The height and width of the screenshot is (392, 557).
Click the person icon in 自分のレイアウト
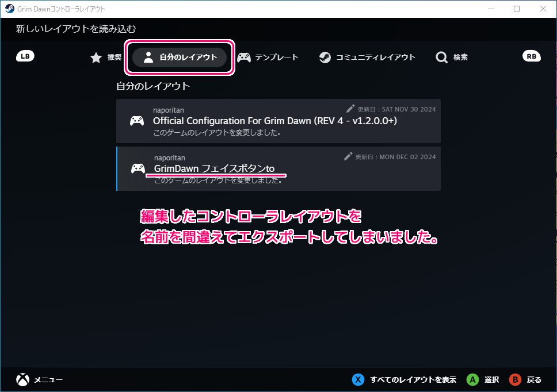[x=148, y=57]
